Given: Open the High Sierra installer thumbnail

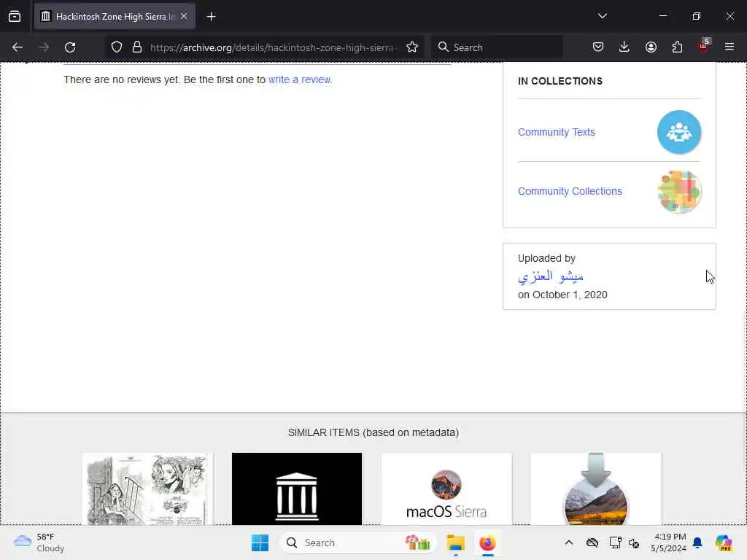Looking at the screenshot, I should tap(596, 489).
